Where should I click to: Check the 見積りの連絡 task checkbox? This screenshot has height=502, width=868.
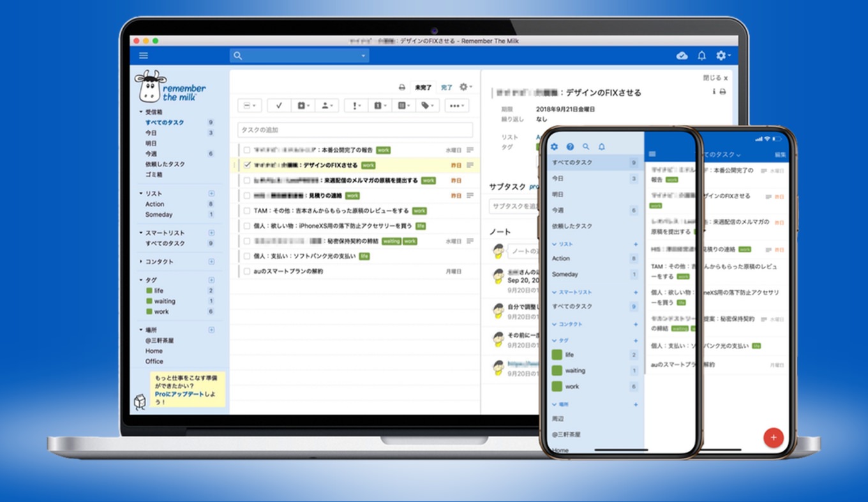pyautogui.click(x=247, y=196)
